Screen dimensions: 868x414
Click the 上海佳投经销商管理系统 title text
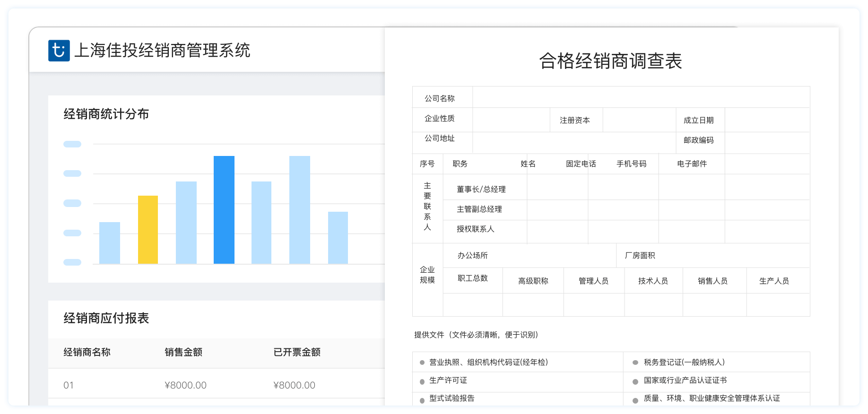(162, 51)
